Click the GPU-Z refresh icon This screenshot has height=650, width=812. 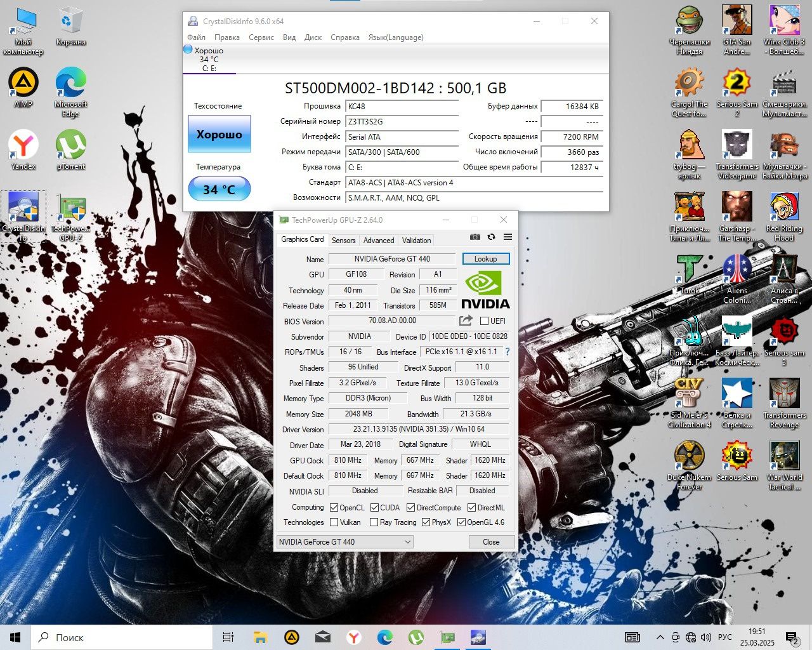pyautogui.click(x=491, y=237)
